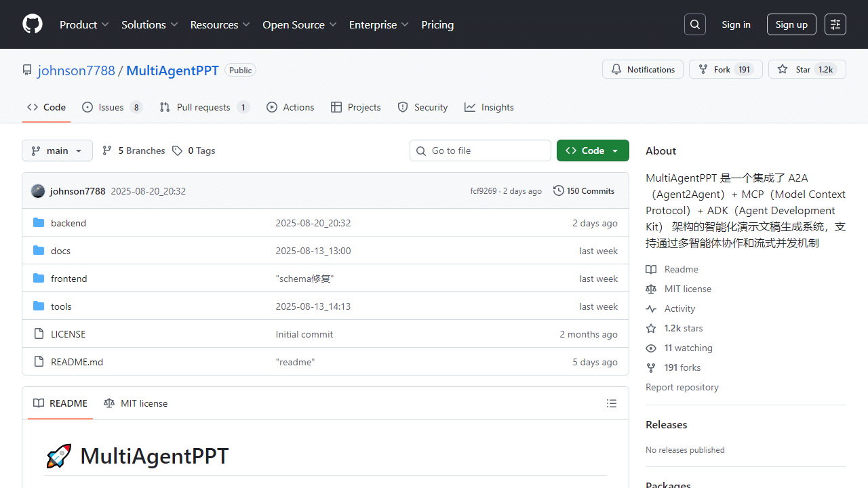Image resolution: width=868 pixels, height=488 pixels.
Task: Click the README.md file icon
Action: coord(39,362)
